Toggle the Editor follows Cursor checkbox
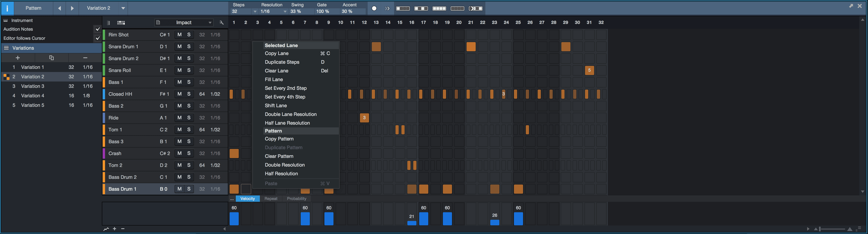This screenshot has height=234, width=868. (98, 38)
